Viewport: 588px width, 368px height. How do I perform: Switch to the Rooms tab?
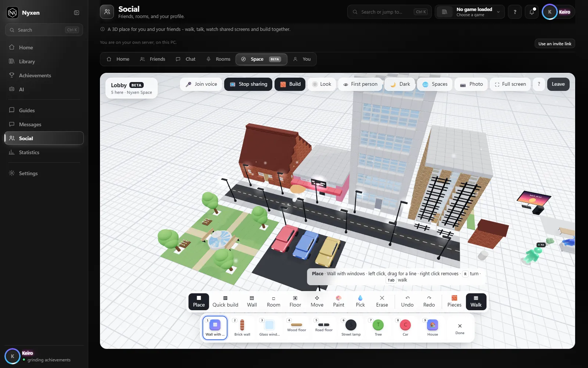pyautogui.click(x=218, y=59)
